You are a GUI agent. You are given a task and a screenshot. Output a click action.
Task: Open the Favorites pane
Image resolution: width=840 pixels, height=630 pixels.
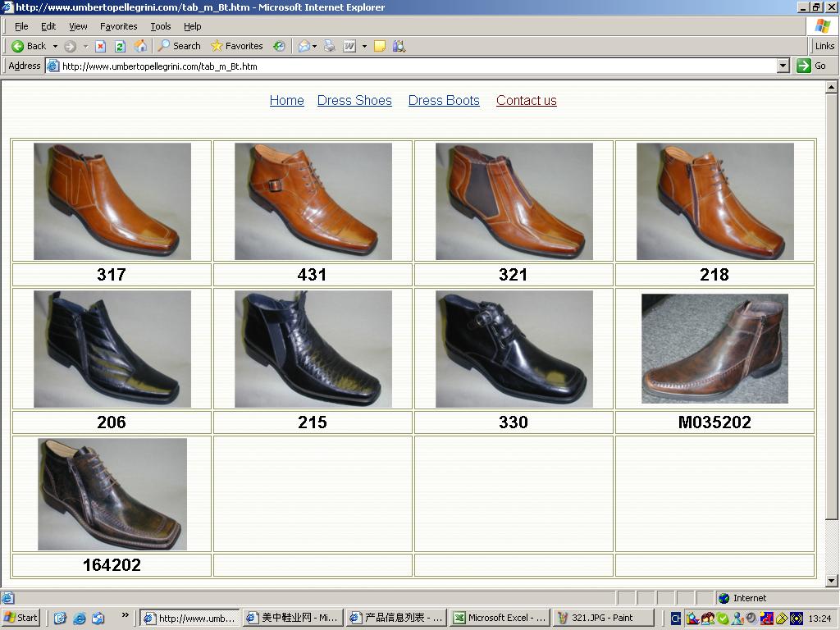[236, 46]
